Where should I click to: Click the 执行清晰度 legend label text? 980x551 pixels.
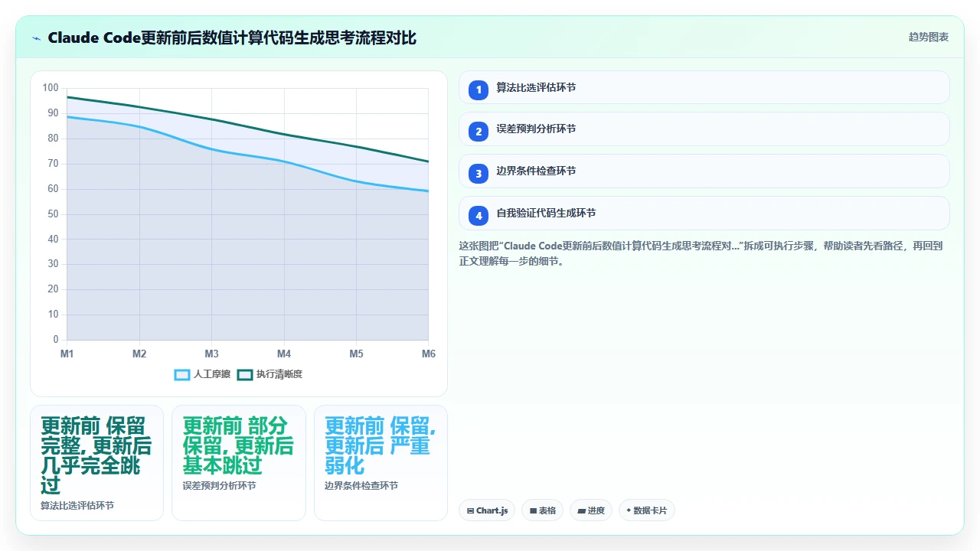279,374
